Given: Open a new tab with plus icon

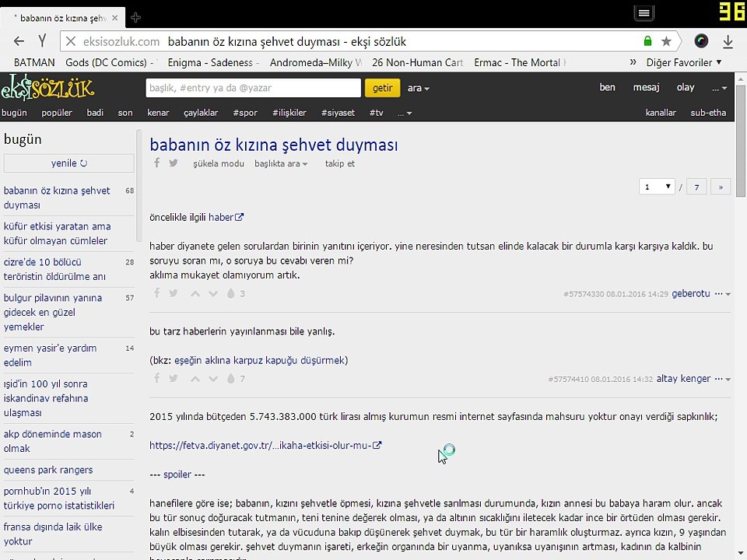Looking at the screenshot, I should pyautogui.click(x=135, y=18).
